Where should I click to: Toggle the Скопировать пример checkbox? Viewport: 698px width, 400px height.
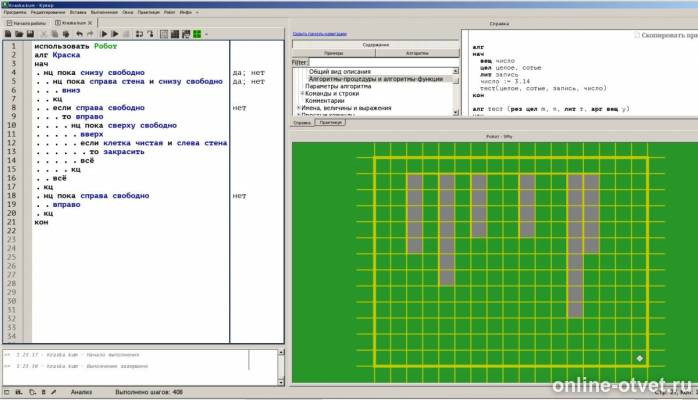pyautogui.click(x=637, y=35)
